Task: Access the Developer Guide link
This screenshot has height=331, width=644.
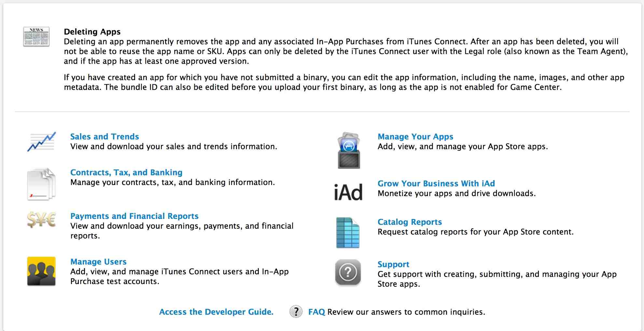Action: [216, 312]
